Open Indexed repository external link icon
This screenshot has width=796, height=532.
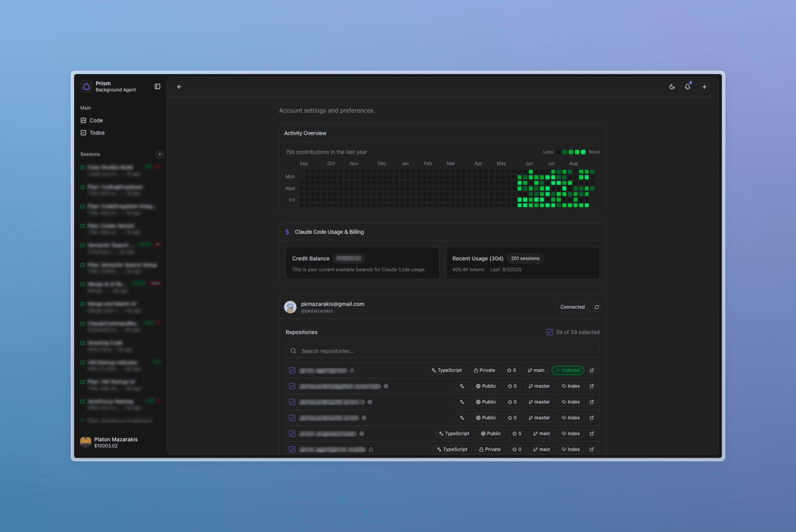(592, 370)
